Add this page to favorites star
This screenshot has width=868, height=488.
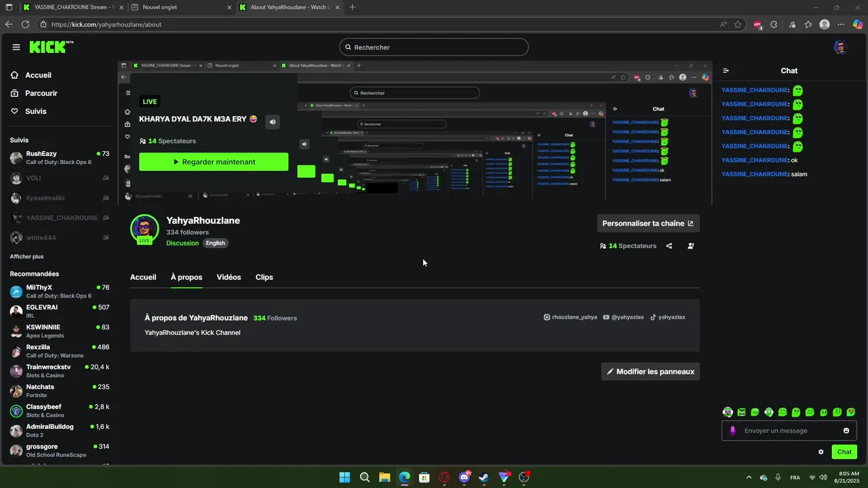738,24
